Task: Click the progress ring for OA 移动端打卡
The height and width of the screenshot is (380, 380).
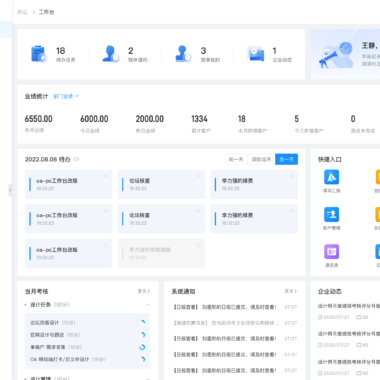Action: click(x=142, y=359)
